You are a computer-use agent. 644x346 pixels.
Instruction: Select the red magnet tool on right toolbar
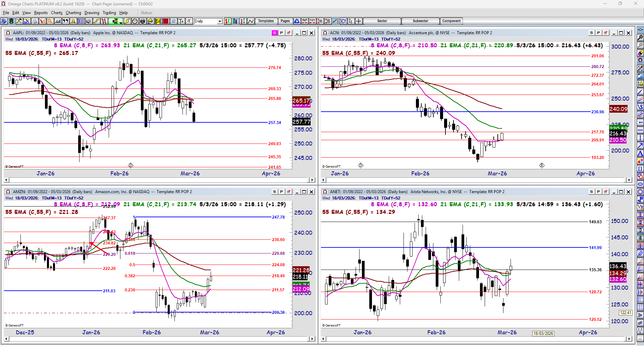coord(640,61)
